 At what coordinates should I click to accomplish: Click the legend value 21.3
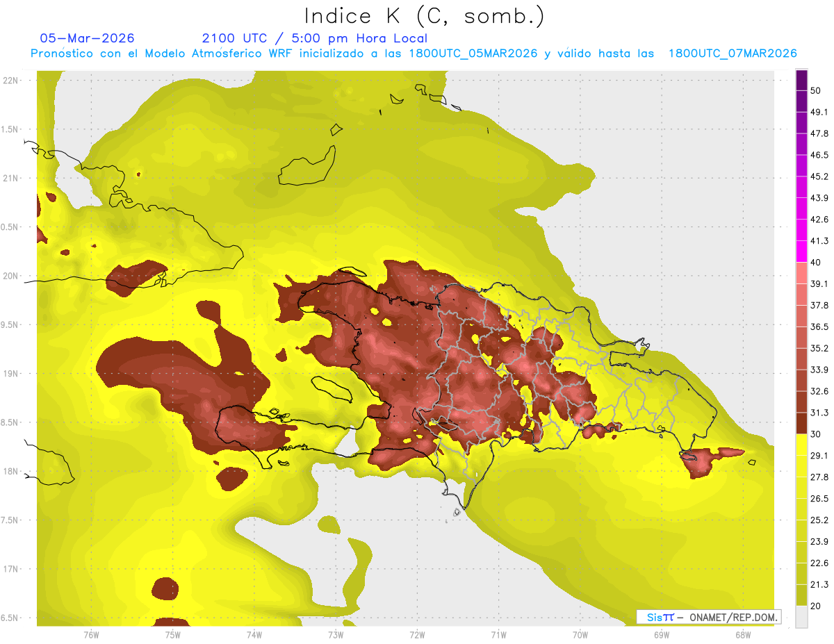(819, 584)
